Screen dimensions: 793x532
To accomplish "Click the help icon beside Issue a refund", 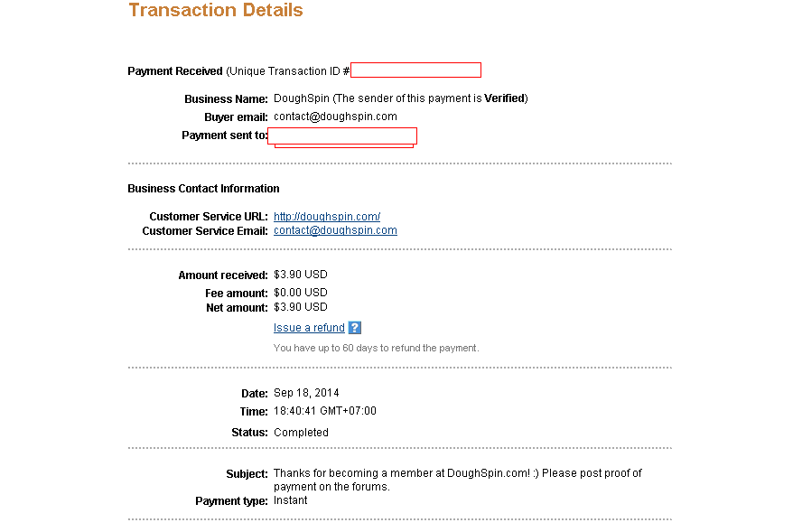I will click(x=355, y=328).
